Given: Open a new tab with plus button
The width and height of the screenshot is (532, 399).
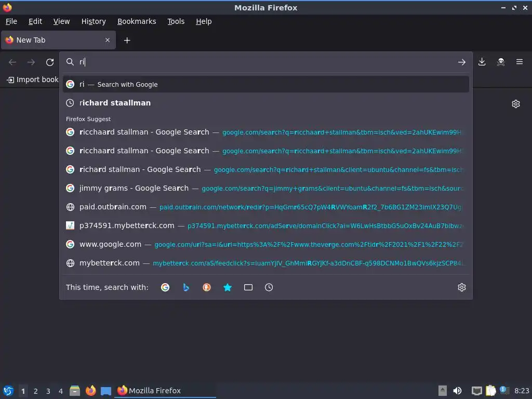Looking at the screenshot, I should [x=127, y=41].
